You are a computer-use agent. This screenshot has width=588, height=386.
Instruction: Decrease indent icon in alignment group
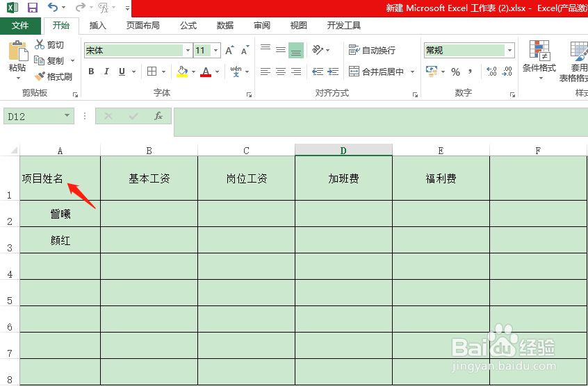pos(317,72)
